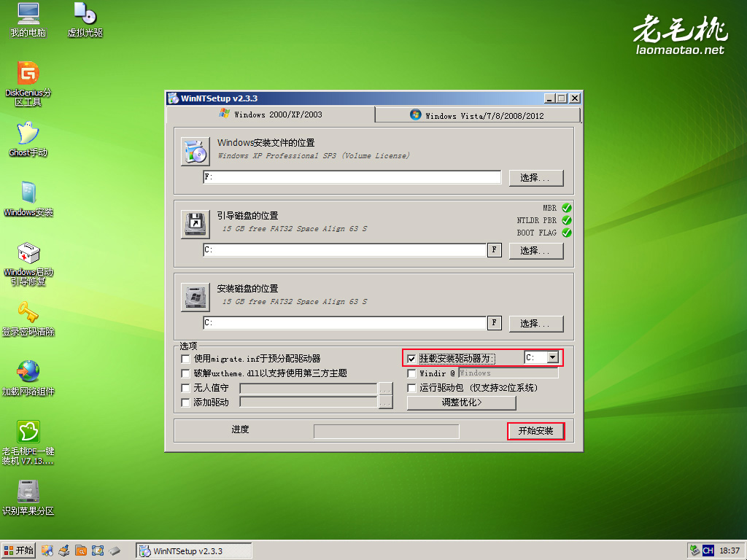The width and height of the screenshot is (747, 560).
Task: Browse button for 无人值守 file
Action: point(385,389)
